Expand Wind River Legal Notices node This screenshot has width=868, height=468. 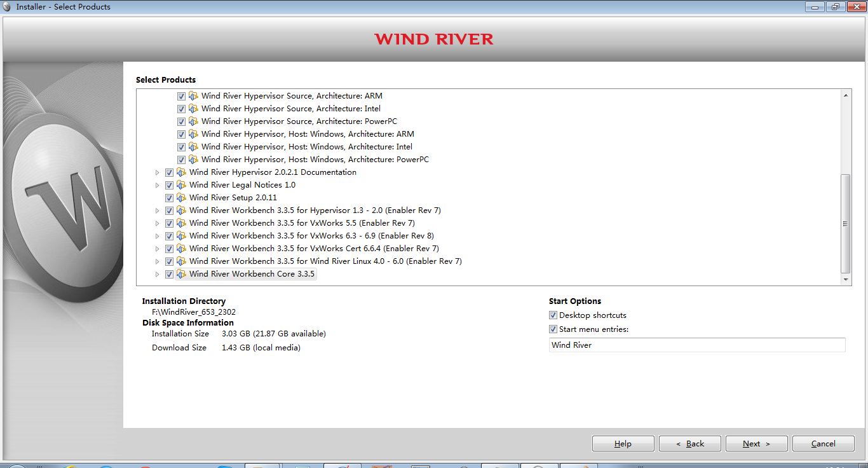click(x=158, y=185)
